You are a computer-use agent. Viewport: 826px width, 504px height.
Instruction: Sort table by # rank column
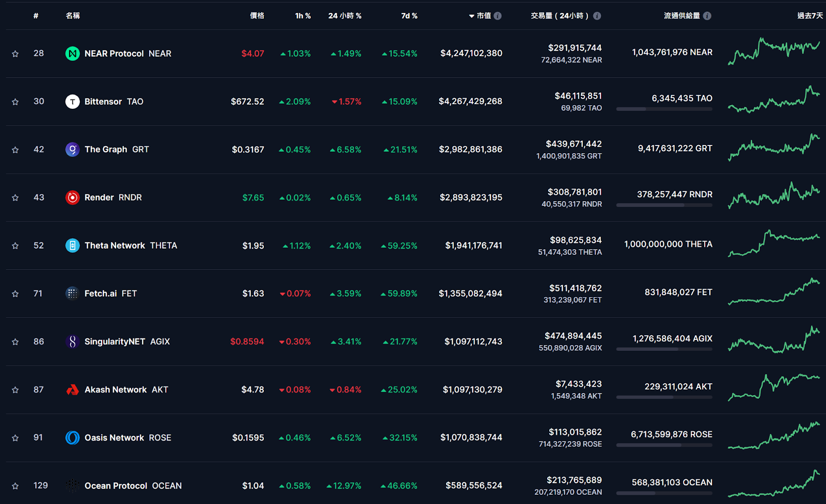tap(36, 16)
